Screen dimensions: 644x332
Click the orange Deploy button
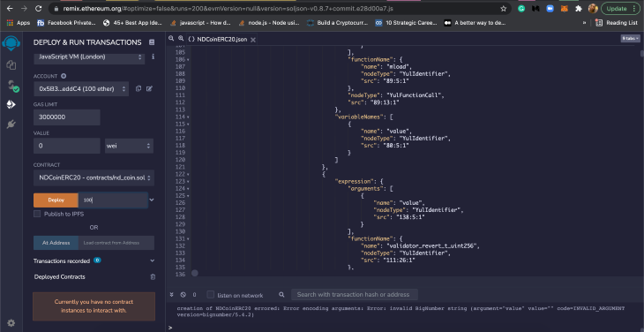(56, 200)
